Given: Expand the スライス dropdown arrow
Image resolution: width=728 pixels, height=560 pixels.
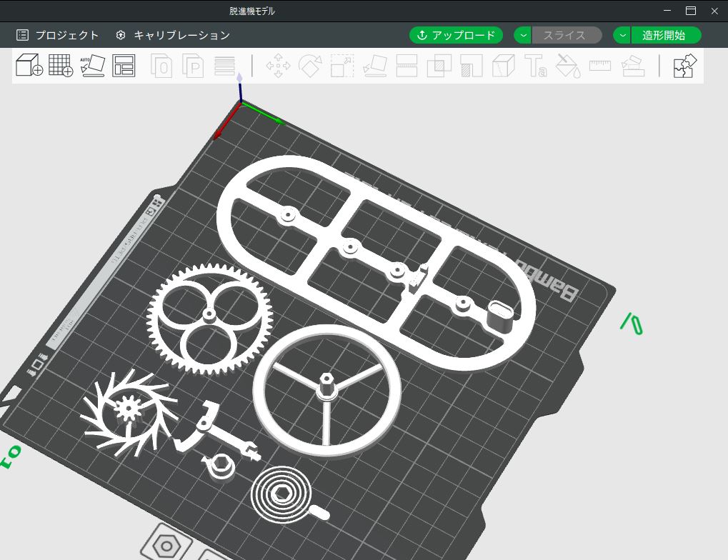Looking at the screenshot, I should (x=523, y=35).
